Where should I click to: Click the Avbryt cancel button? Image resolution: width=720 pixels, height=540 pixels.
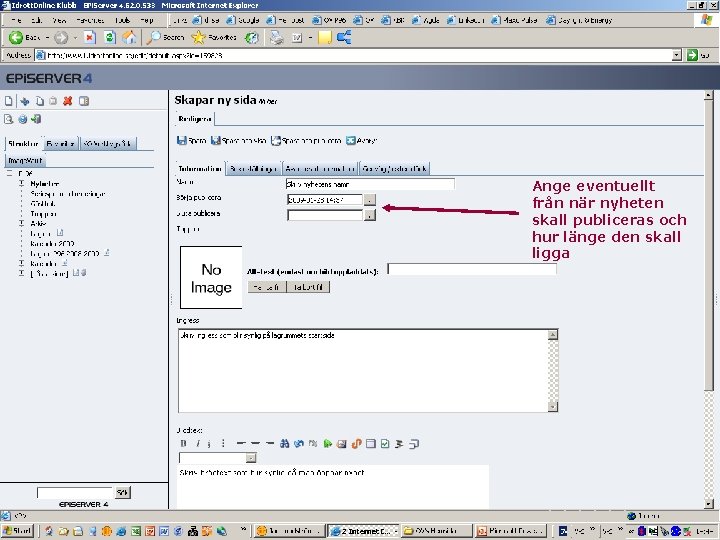point(361,141)
